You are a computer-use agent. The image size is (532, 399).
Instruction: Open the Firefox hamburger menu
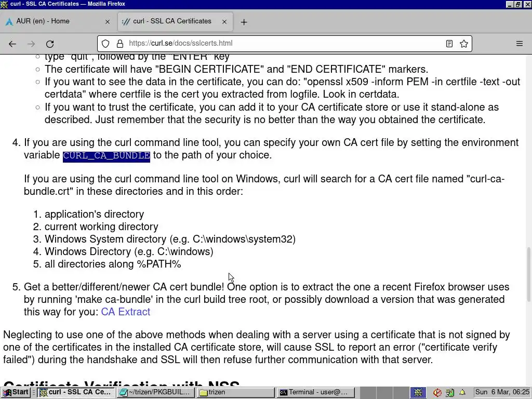520,44
